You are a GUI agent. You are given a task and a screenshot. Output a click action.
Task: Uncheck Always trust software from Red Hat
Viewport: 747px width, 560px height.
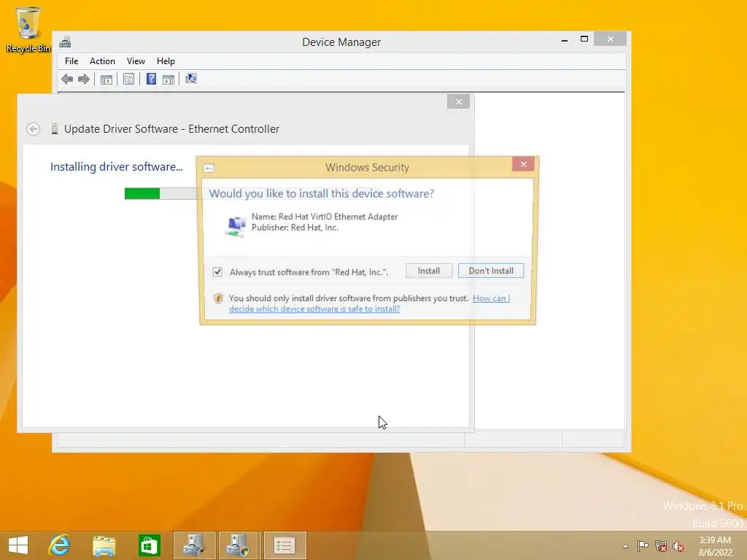tap(217, 272)
